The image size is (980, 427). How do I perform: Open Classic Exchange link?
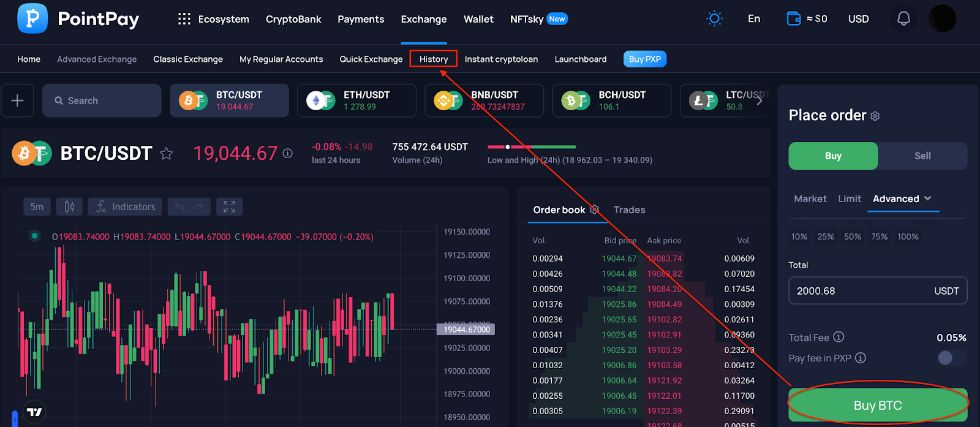coord(188,59)
